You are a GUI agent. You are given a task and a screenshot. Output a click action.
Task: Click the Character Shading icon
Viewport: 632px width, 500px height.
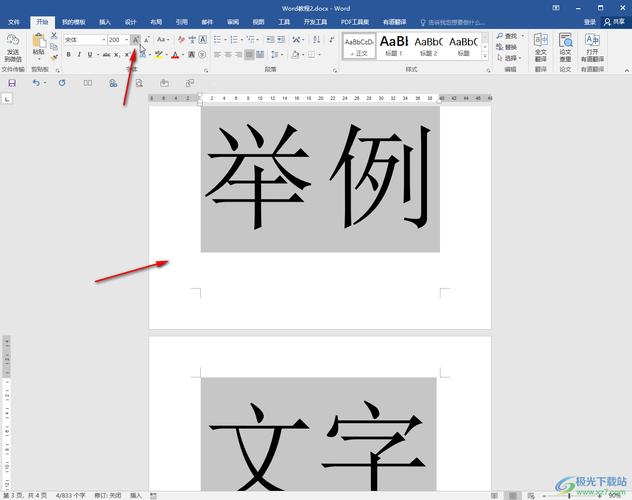click(192, 54)
